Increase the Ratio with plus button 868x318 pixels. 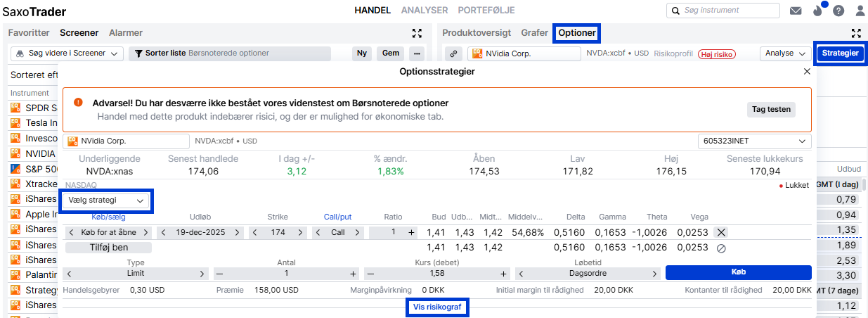(x=412, y=232)
